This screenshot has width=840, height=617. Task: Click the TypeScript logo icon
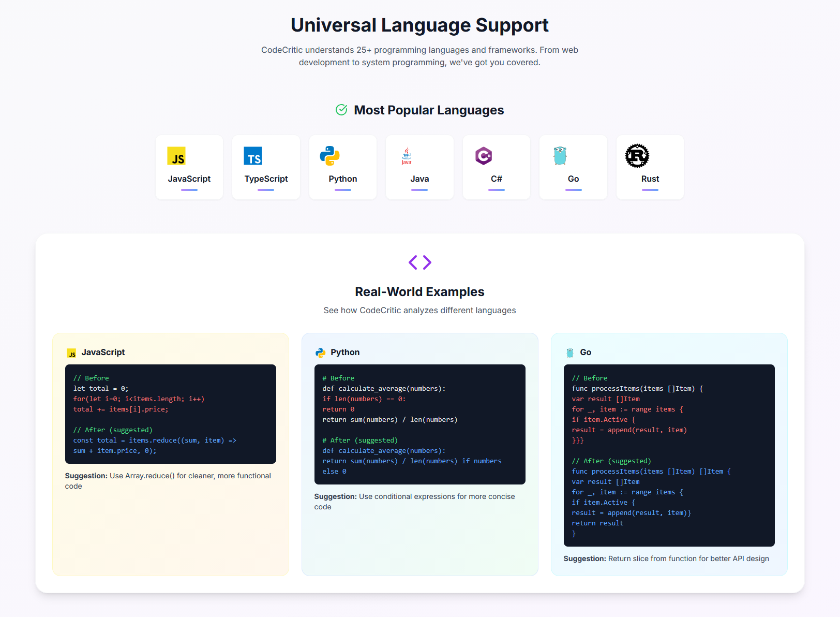click(252, 156)
